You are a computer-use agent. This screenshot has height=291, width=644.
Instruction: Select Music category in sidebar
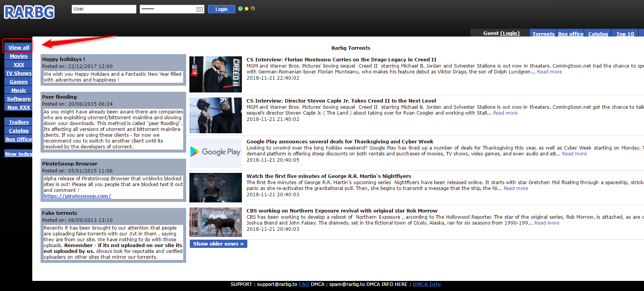19,90
